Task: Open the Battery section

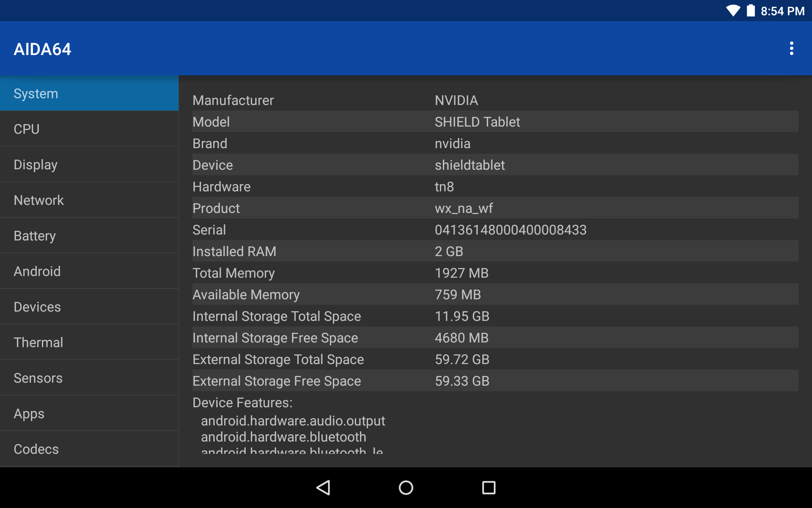Action: (x=89, y=236)
